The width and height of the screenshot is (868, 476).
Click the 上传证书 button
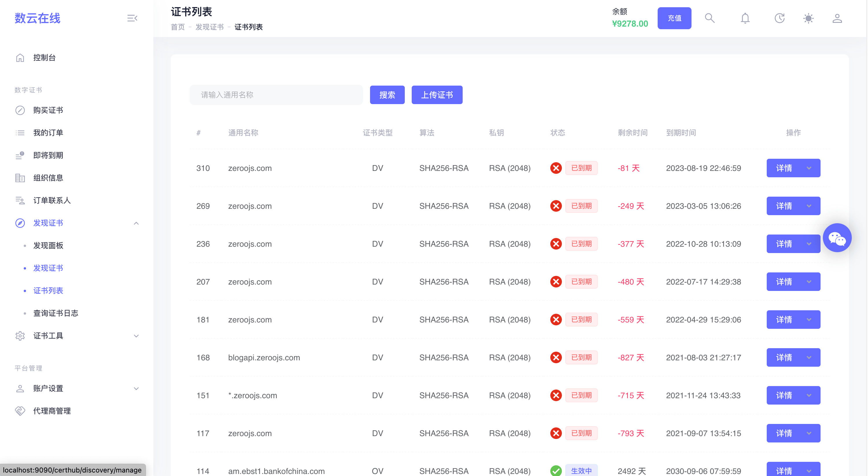(x=437, y=95)
